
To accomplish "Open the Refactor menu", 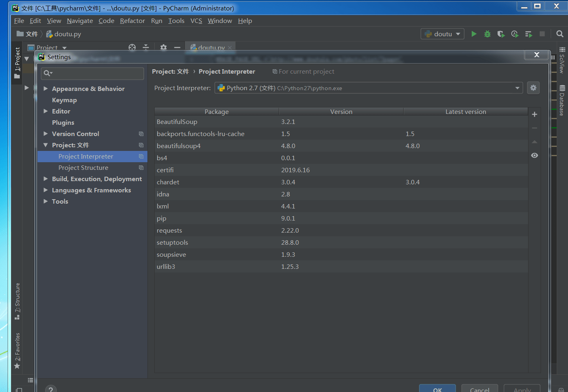I will [x=132, y=21].
